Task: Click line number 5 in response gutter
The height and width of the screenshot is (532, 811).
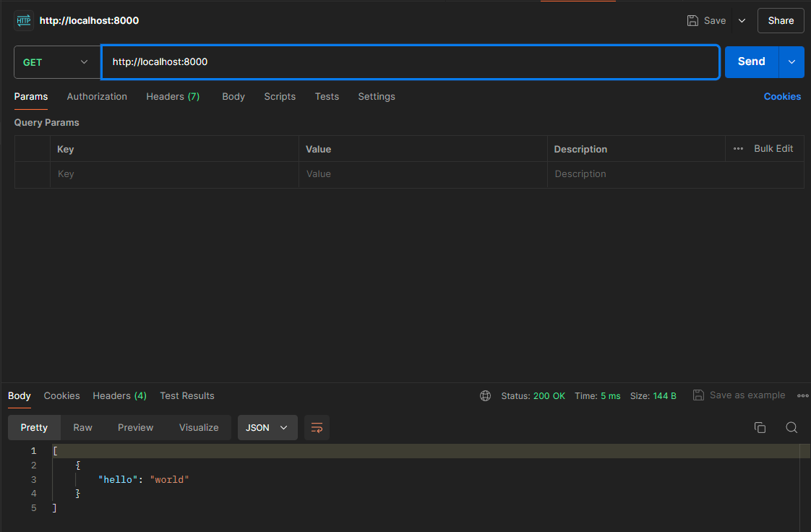Action: 34,508
